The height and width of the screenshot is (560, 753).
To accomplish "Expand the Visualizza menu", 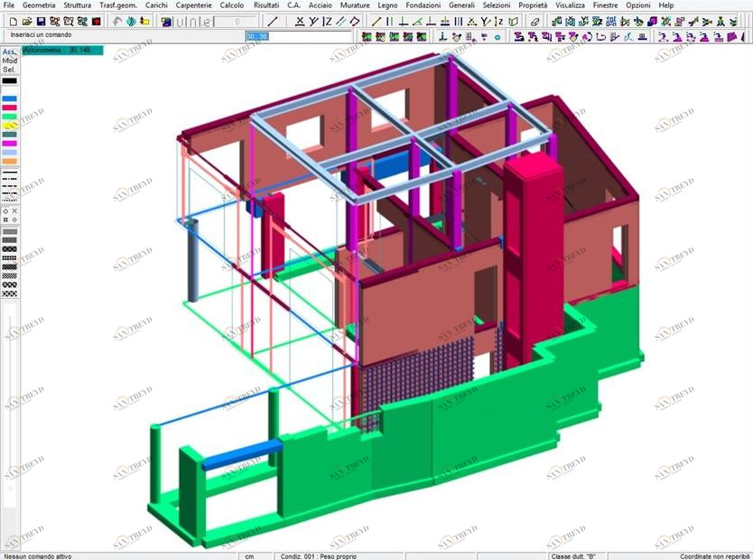I will [570, 5].
